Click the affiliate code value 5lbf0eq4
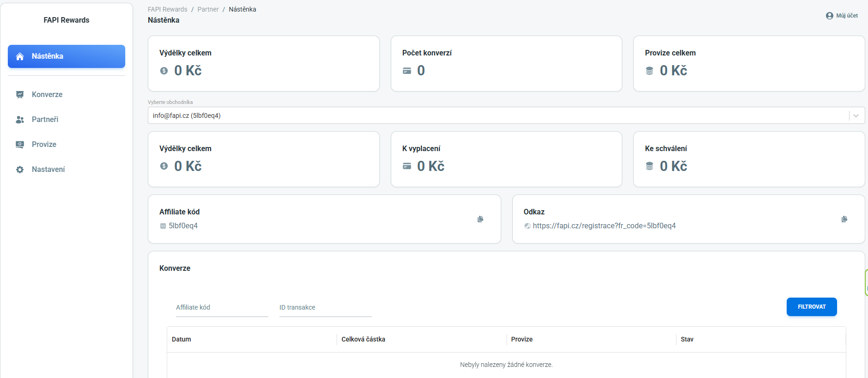This screenshot has width=868, height=378. click(183, 226)
